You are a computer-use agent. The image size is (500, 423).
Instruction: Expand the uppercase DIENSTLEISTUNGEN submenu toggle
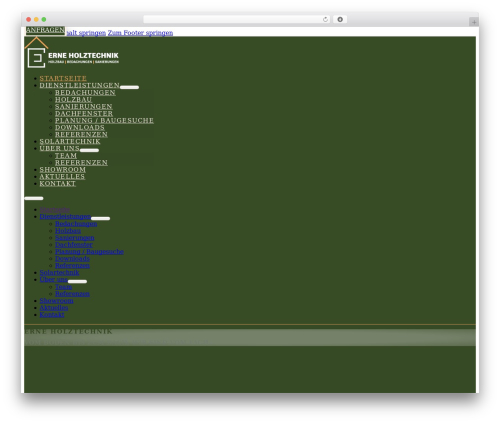[129, 87]
